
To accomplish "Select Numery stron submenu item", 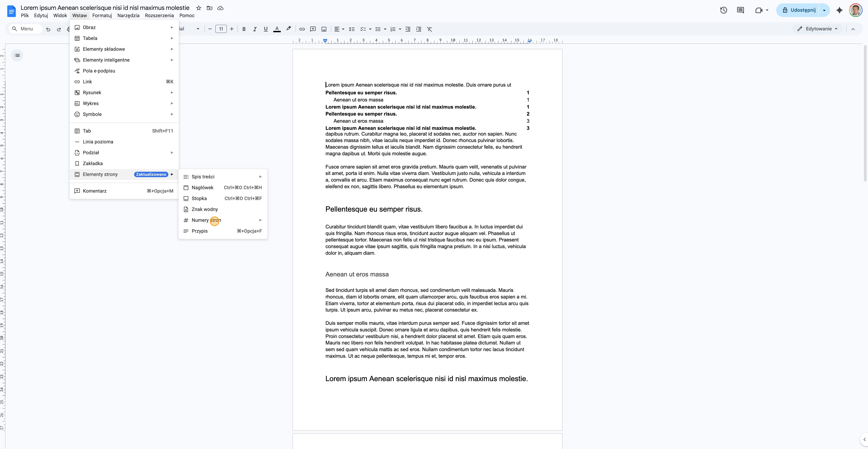I will click(x=223, y=220).
